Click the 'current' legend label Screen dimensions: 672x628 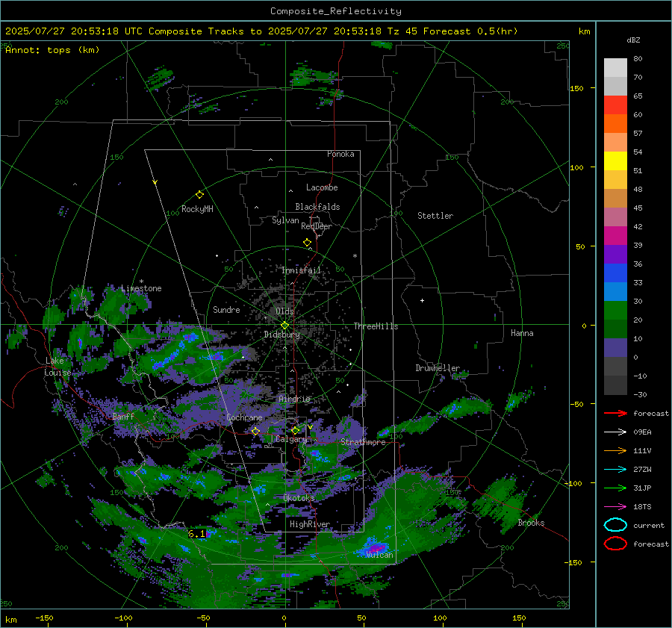pyautogui.click(x=649, y=525)
